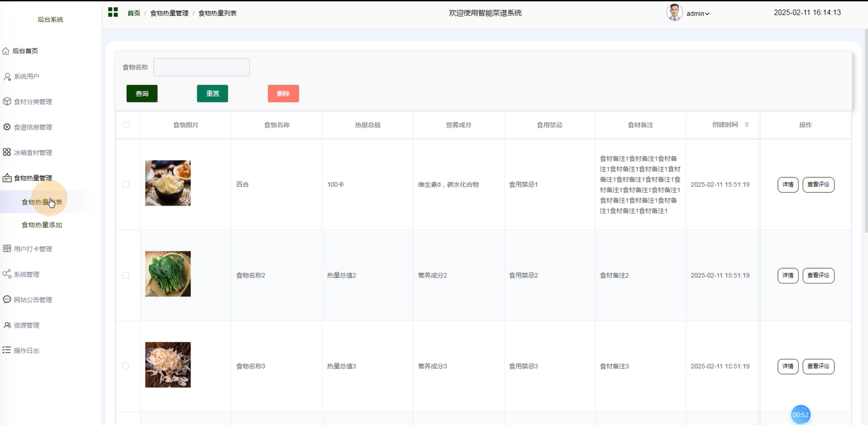Click 食物热量管理 breadcrumb
The image size is (868, 425).
(169, 13)
